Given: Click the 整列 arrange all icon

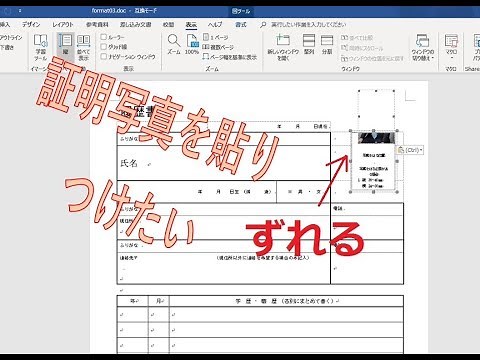Looking at the screenshot, I should click(309, 44).
